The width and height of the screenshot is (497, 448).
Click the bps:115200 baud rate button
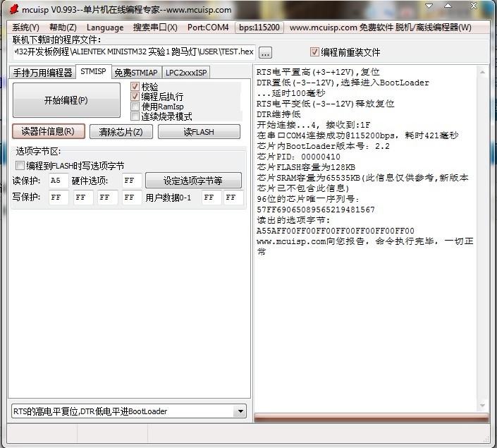tap(259, 28)
